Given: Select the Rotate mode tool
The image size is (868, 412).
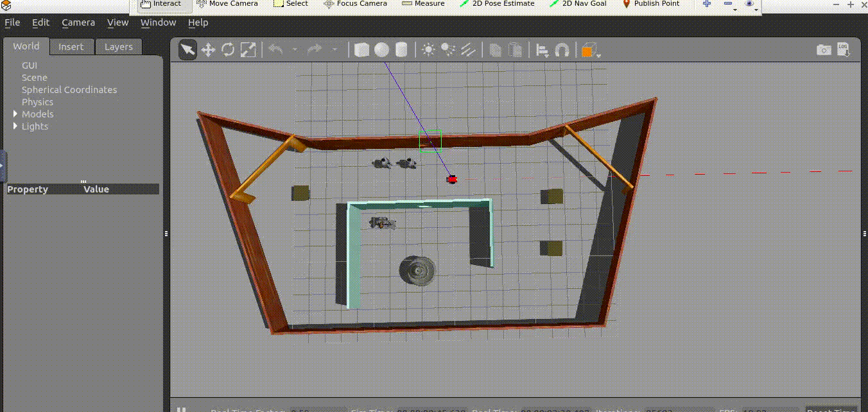Looking at the screenshot, I should 228,50.
